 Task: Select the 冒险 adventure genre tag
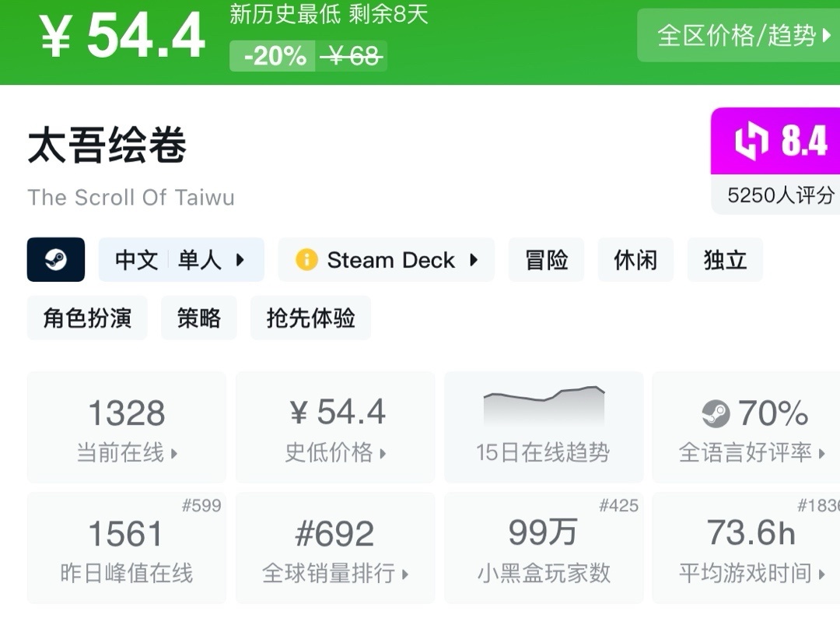546,260
